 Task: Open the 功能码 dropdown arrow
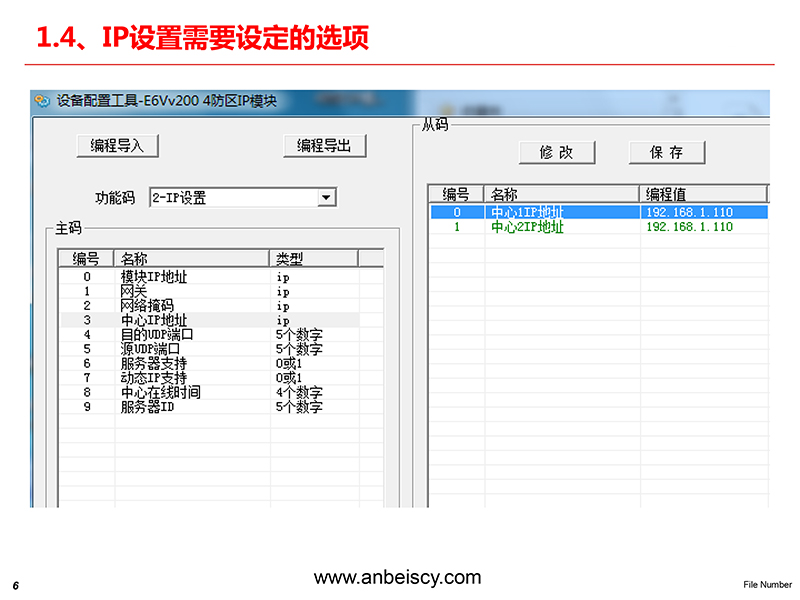coord(326,197)
